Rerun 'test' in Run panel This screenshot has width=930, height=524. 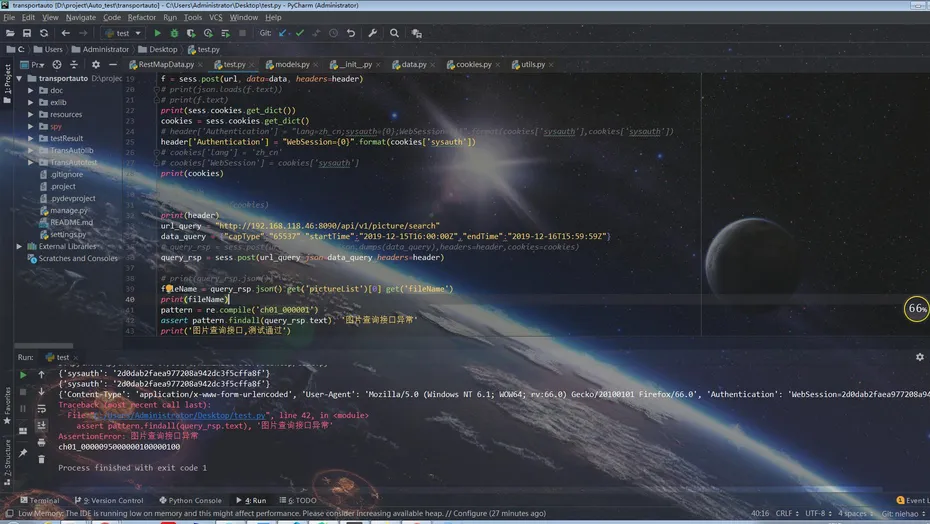click(23, 374)
